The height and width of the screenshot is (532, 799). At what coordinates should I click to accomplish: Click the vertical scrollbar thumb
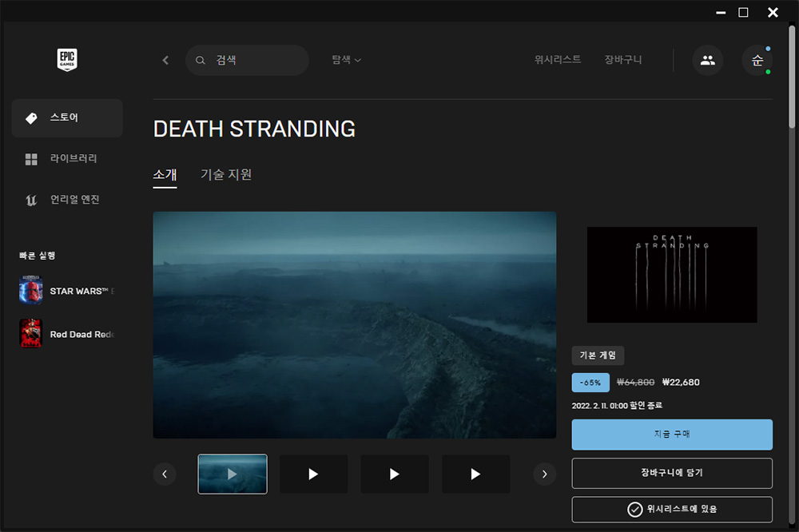792,77
